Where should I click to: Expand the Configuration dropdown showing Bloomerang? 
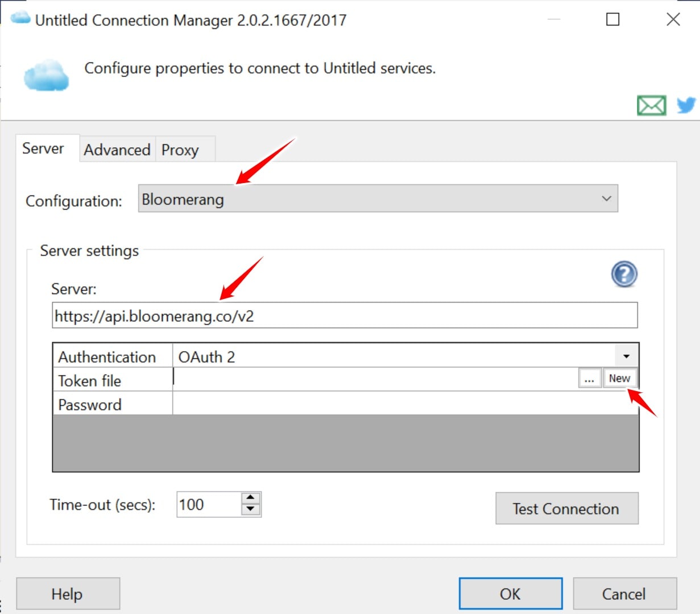point(378,198)
